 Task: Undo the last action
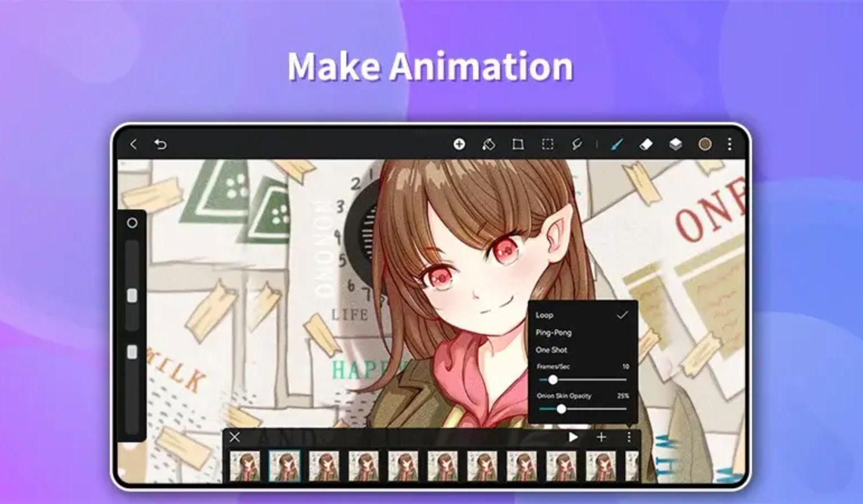point(160,144)
